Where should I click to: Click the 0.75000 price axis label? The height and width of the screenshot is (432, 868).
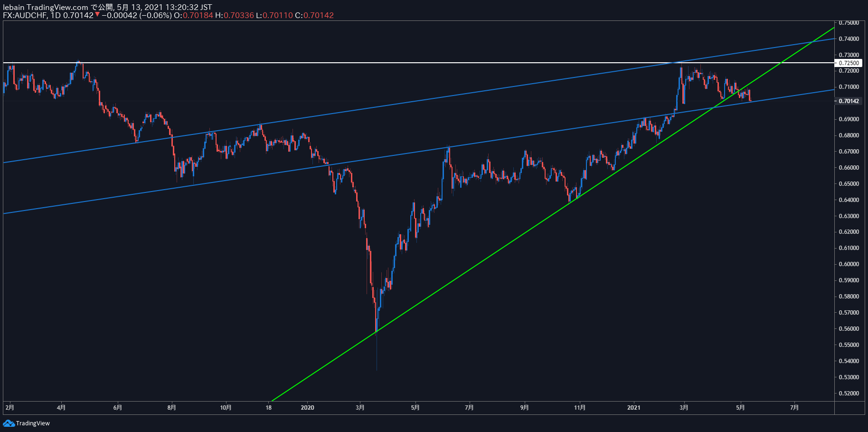(x=849, y=23)
